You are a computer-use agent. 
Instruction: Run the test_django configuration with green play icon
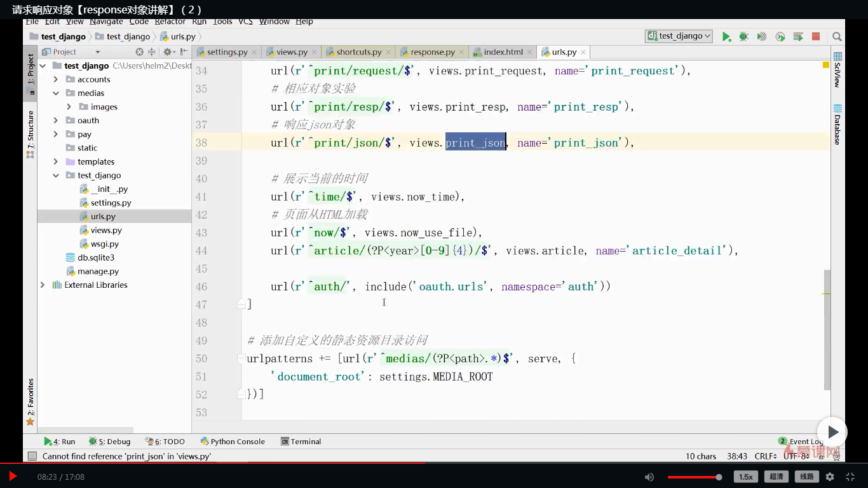[726, 37]
